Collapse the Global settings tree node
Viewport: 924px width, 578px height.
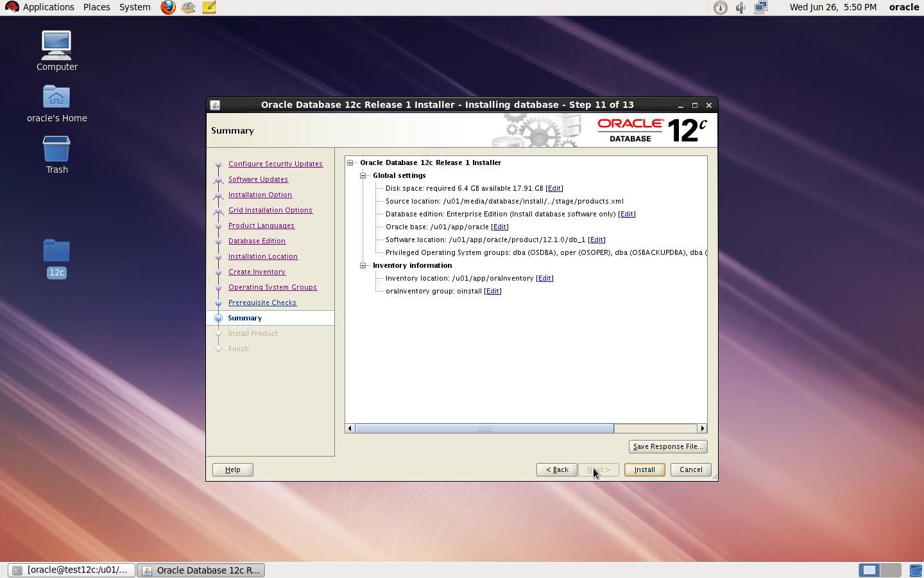(363, 175)
